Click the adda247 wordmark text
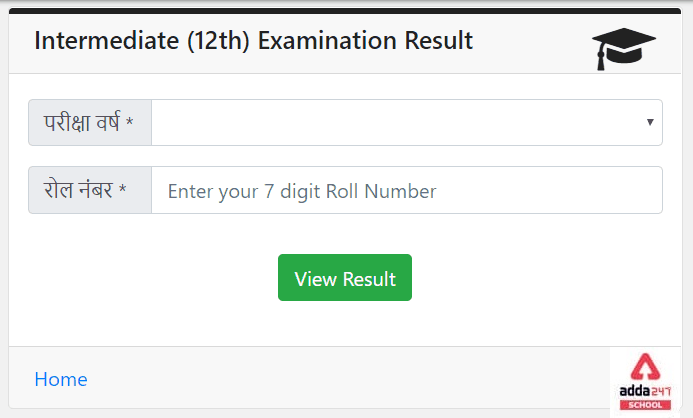Viewport: 693px width, 418px height. pyautogui.click(x=645, y=391)
